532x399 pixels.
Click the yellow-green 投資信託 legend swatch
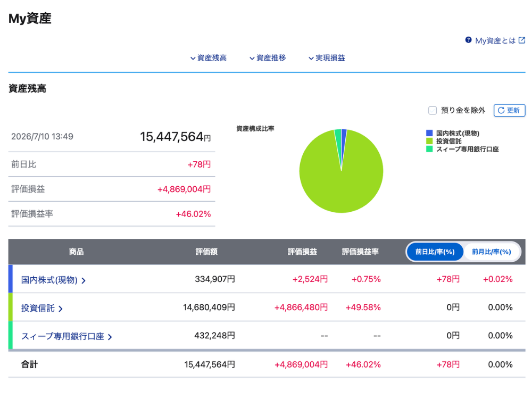[x=429, y=141]
